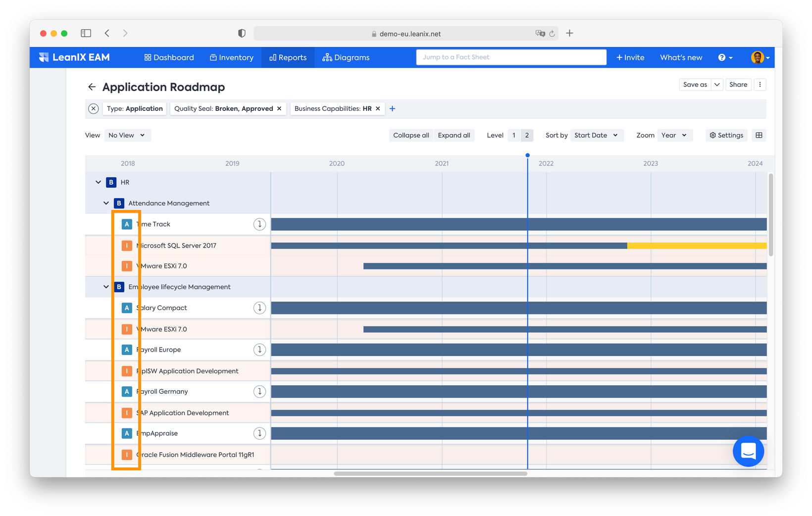Click the drill-down arrow for Payroll Germany
The image size is (812, 516).
click(x=259, y=392)
